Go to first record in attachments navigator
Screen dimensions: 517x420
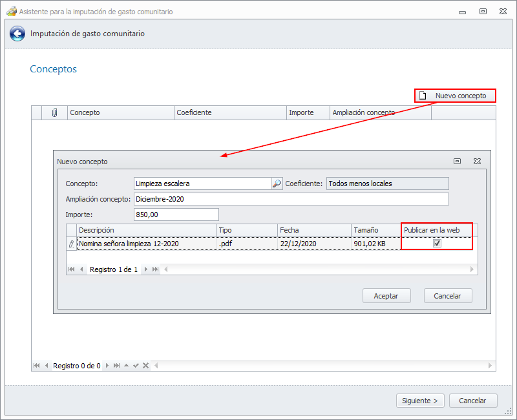71,269
